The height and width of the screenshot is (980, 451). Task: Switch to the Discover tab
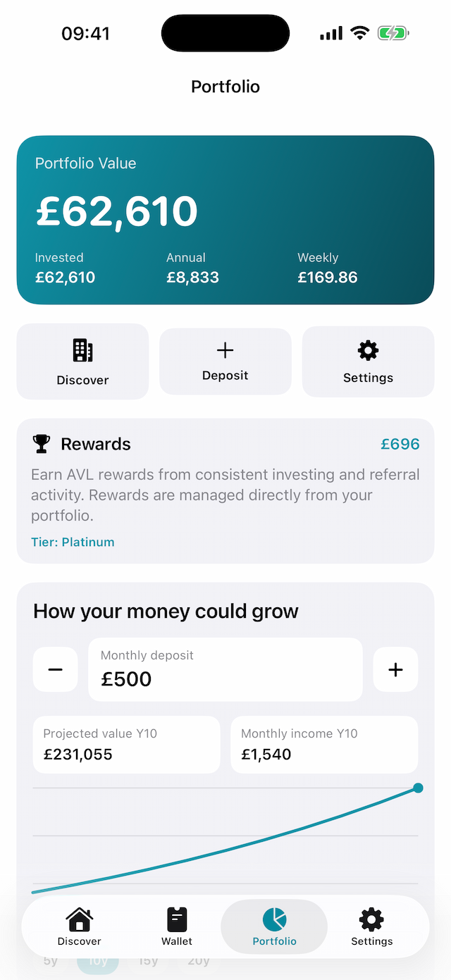(x=79, y=926)
